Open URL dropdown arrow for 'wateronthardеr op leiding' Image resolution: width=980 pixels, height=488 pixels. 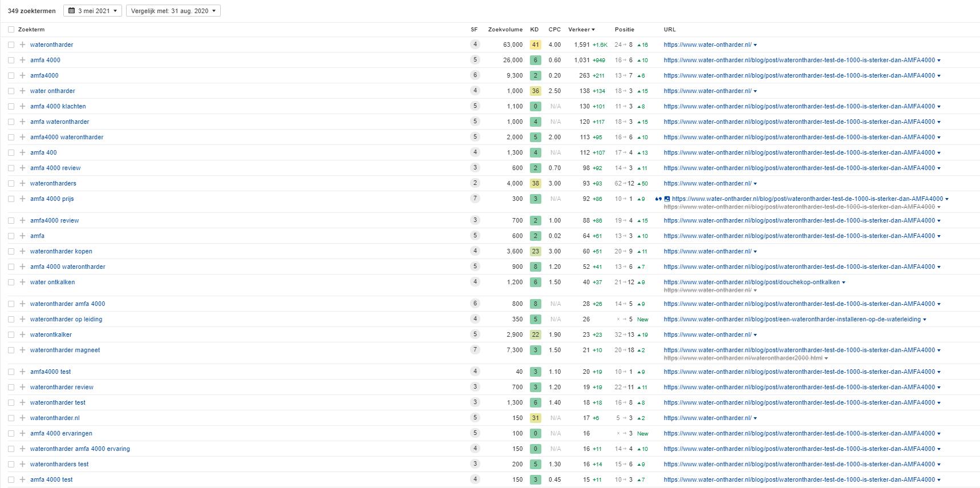(x=925, y=320)
